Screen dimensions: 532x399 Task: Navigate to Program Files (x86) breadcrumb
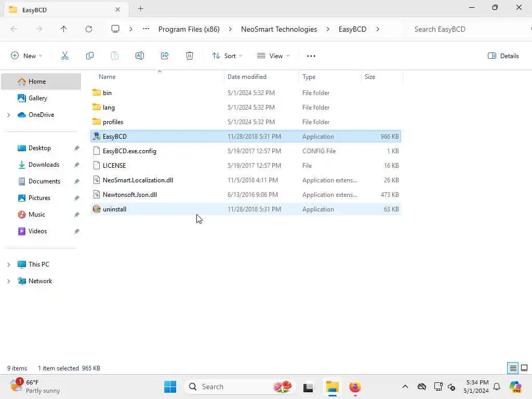tap(189, 29)
